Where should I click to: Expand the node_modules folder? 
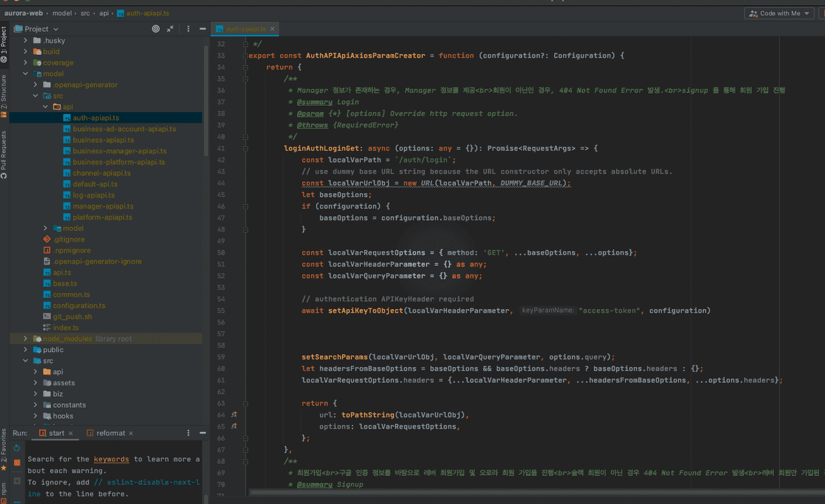click(x=26, y=339)
